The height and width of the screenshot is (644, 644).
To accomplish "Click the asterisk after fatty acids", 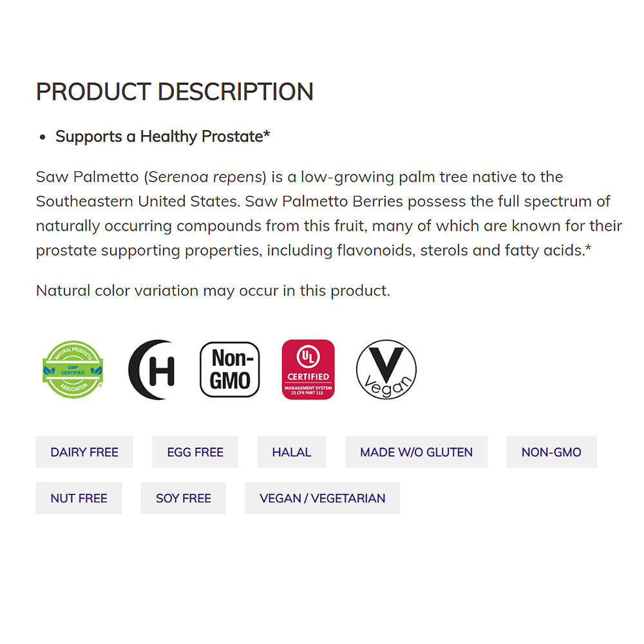I will click(588, 249).
